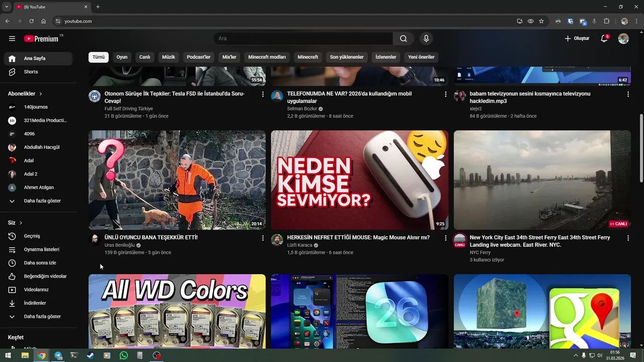Select the Podcast'ler filter chip
Screen dimensions: 644x362
tap(199, 57)
